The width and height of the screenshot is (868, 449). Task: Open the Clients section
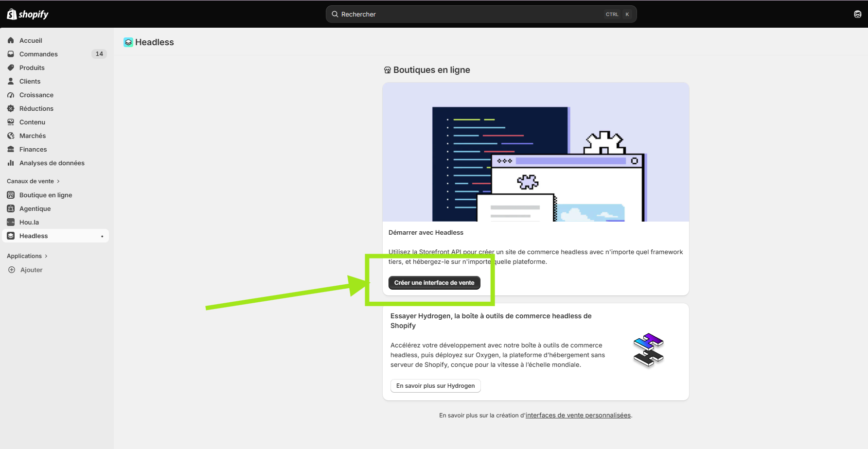coord(55,81)
